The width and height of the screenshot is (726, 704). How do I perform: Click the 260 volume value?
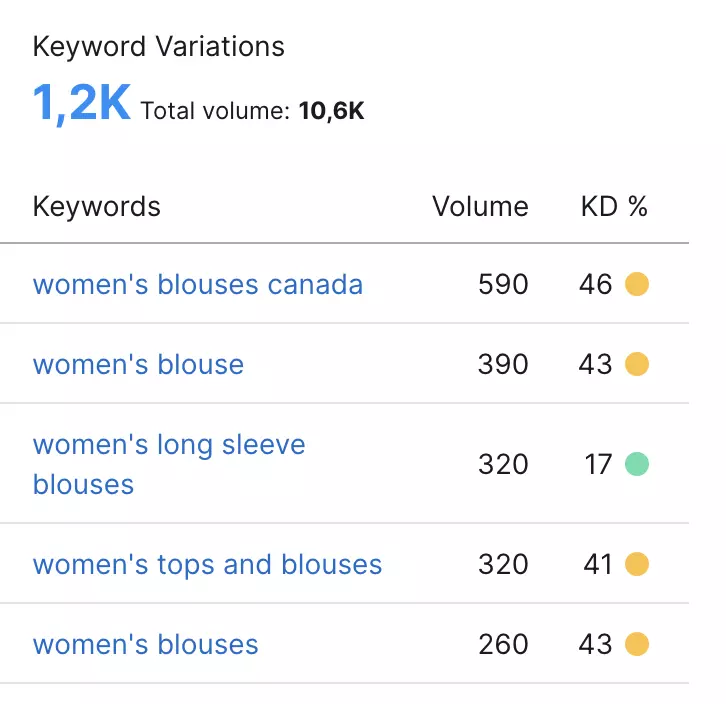[x=503, y=645]
